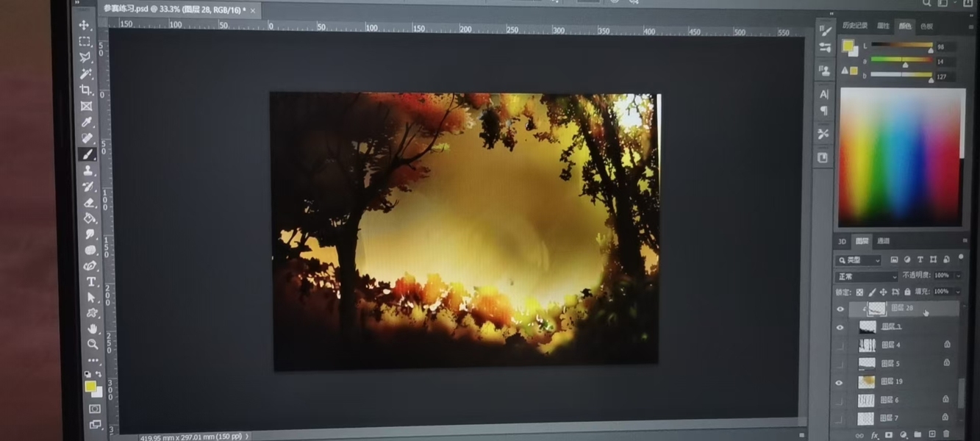Click the foreground color swatch in toolbar
Image resolution: width=980 pixels, height=441 pixels.
[90, 386]
